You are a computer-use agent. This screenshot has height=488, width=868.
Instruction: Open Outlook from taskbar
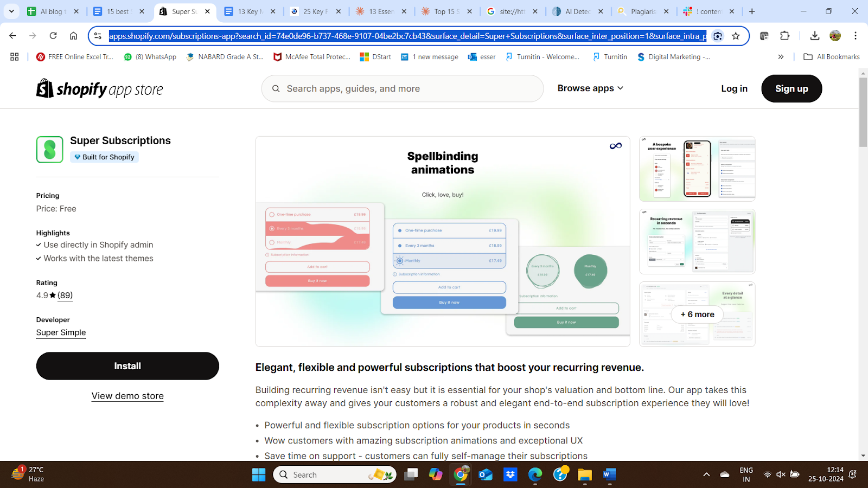486,474
